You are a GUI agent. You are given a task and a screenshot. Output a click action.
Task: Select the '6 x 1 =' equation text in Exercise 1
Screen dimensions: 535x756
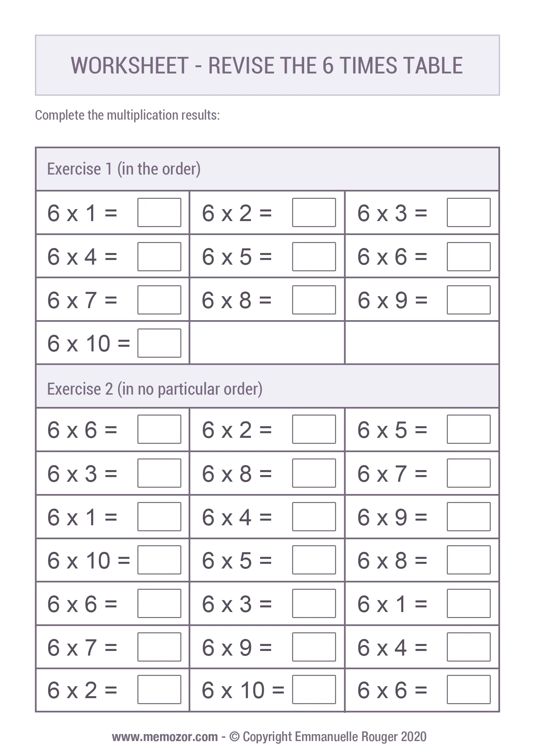[x=82, y=213]
